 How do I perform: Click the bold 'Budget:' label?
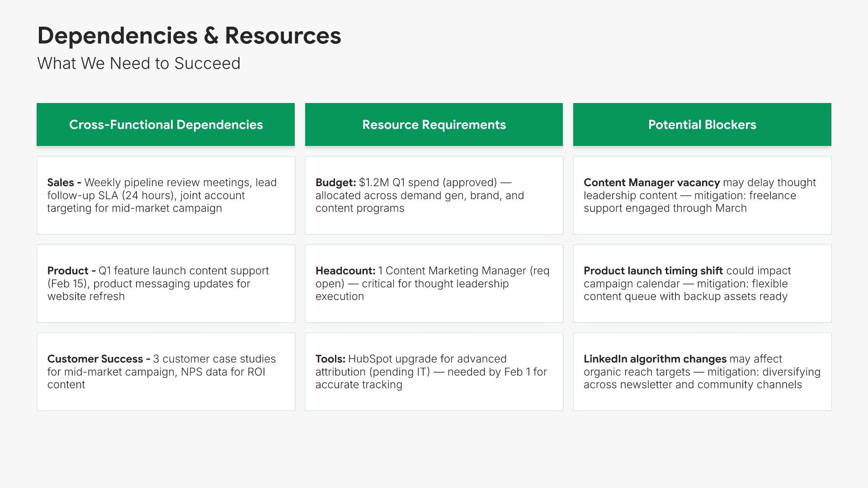336,183
